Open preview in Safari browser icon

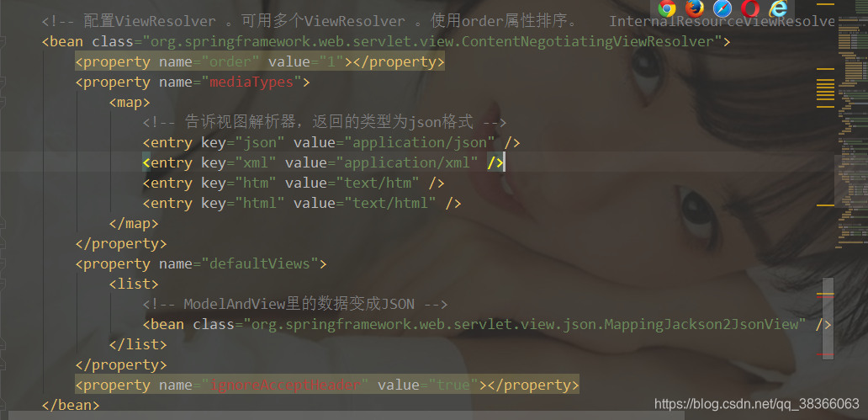coord(722,9)
